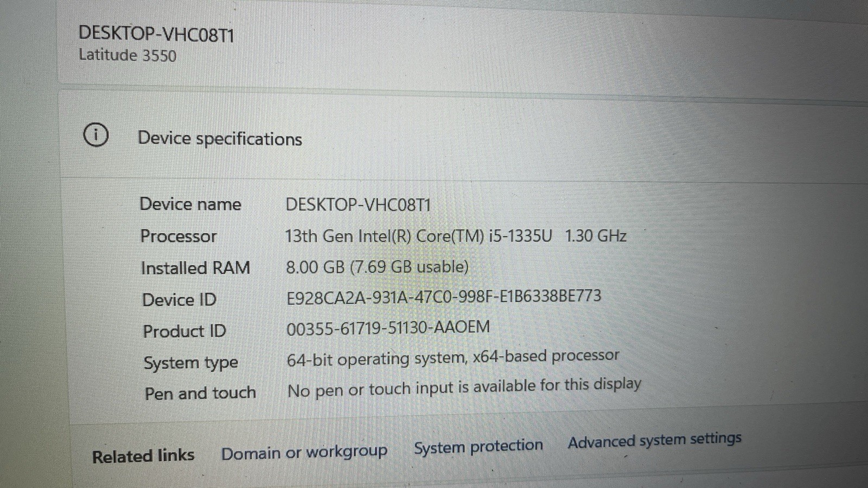Click the Device specifications section header
The image size is (868, 488).
click(220, 139)
